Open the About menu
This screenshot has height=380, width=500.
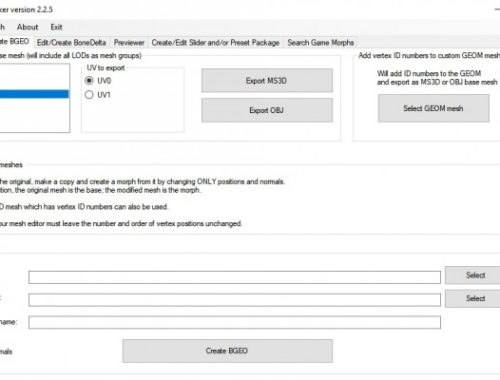pos(27,27)
